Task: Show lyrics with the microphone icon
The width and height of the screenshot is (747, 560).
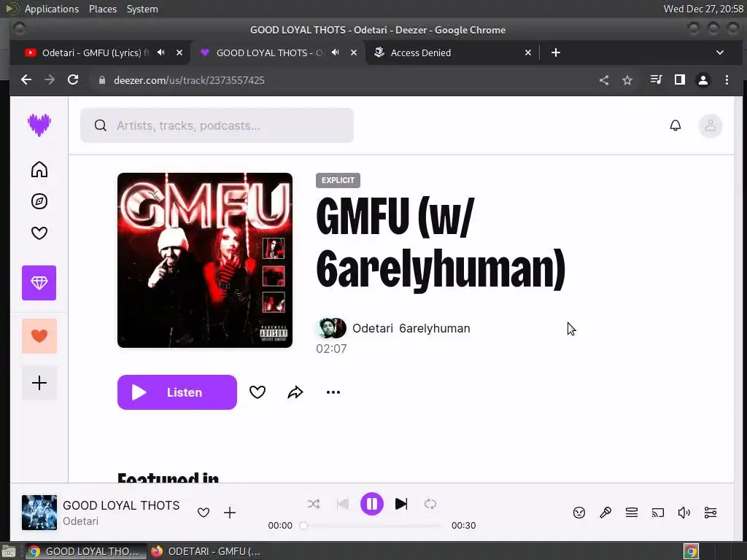Action: pyautogui.click(x=605, y=513)
